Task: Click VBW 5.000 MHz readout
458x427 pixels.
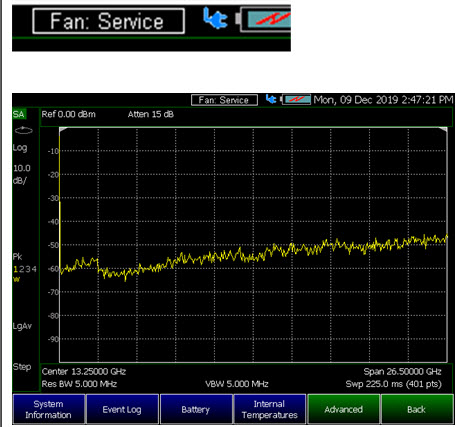Action: tap(237, 384)
